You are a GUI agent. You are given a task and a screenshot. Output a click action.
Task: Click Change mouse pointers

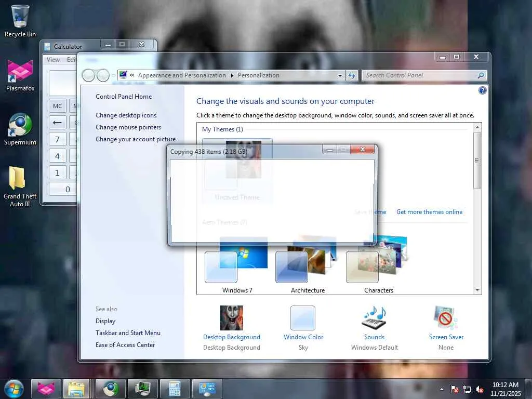click(128, 127)
